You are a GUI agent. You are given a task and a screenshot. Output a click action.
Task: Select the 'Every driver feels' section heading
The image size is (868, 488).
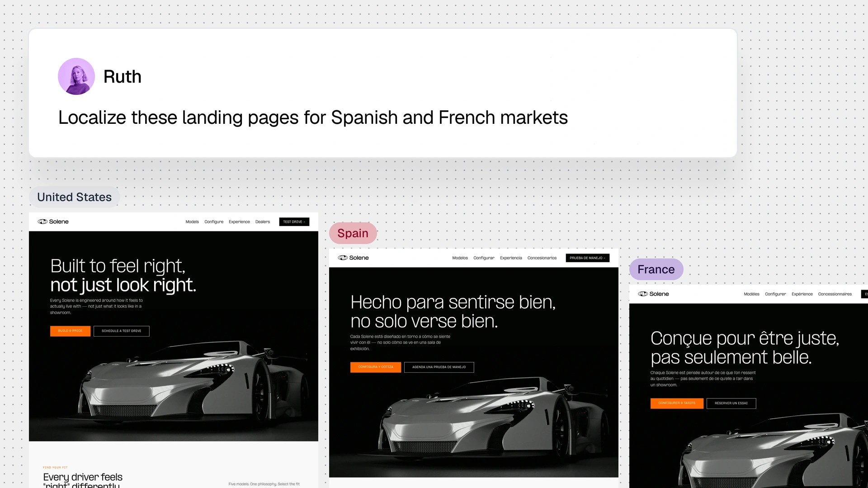click(83, 480)
